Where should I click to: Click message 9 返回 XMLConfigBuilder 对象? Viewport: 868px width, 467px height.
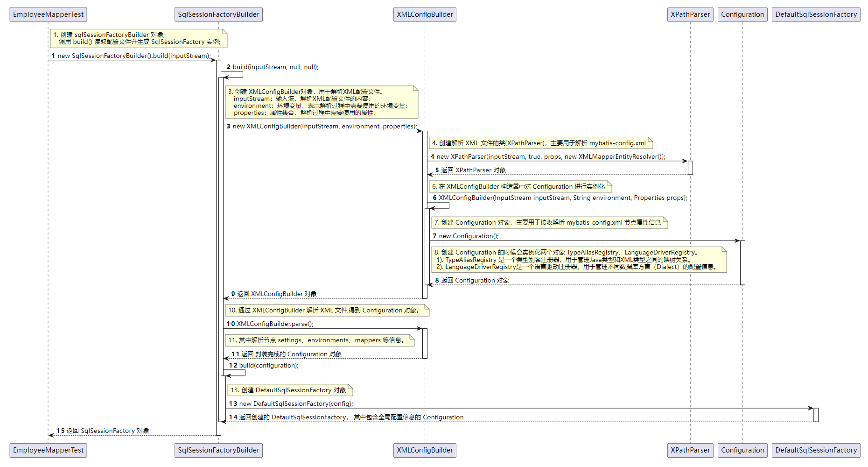274,294
